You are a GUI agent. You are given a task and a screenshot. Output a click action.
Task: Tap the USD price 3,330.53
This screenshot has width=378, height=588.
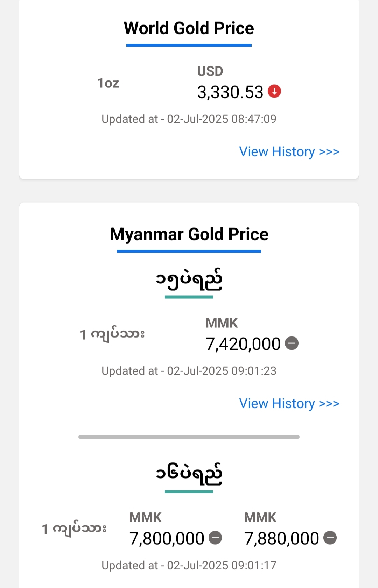pos(230,92)
